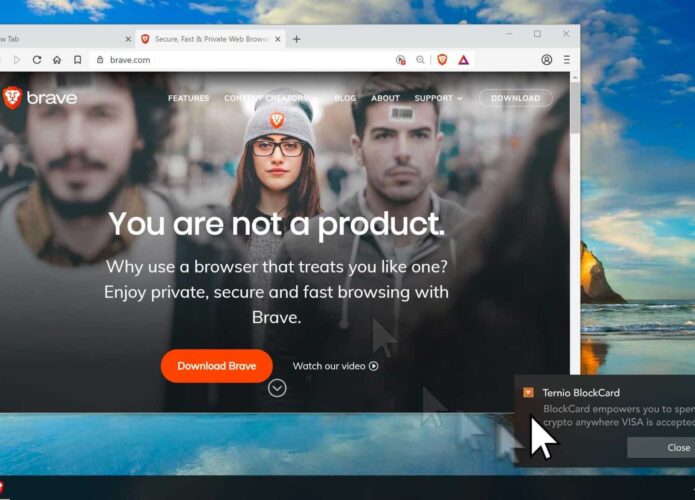Close the Secure, Fast & Private tab
The image size is (695, 500).
pos(277,39)
